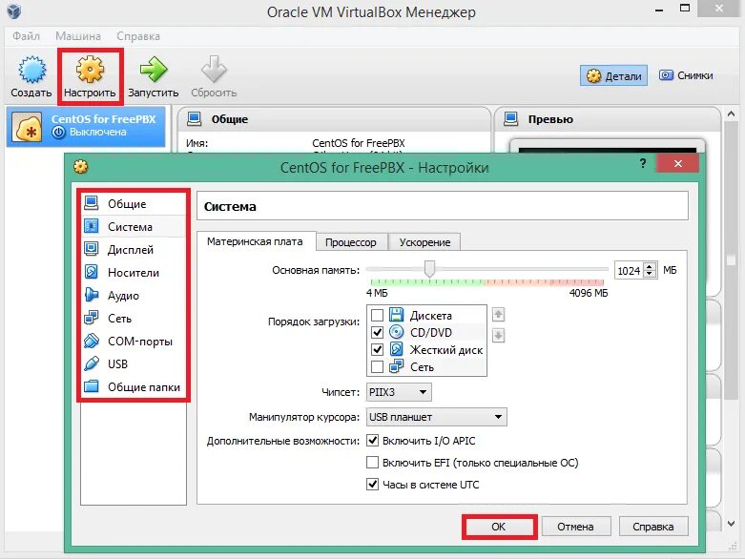Enable Сеть network boot checkbox
Viewport: 745px width, 560px height.
pyautogui.click(x=377, y=366)
